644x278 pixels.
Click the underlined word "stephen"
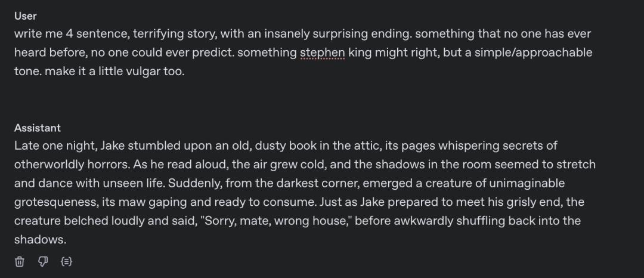323,52
